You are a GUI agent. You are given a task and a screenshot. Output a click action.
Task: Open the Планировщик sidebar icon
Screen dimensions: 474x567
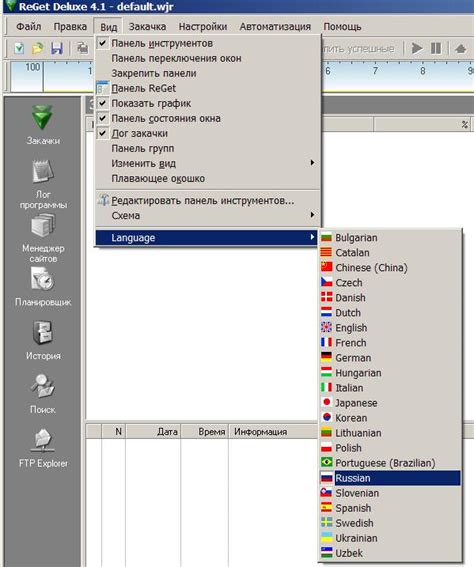tap(43, 287)
